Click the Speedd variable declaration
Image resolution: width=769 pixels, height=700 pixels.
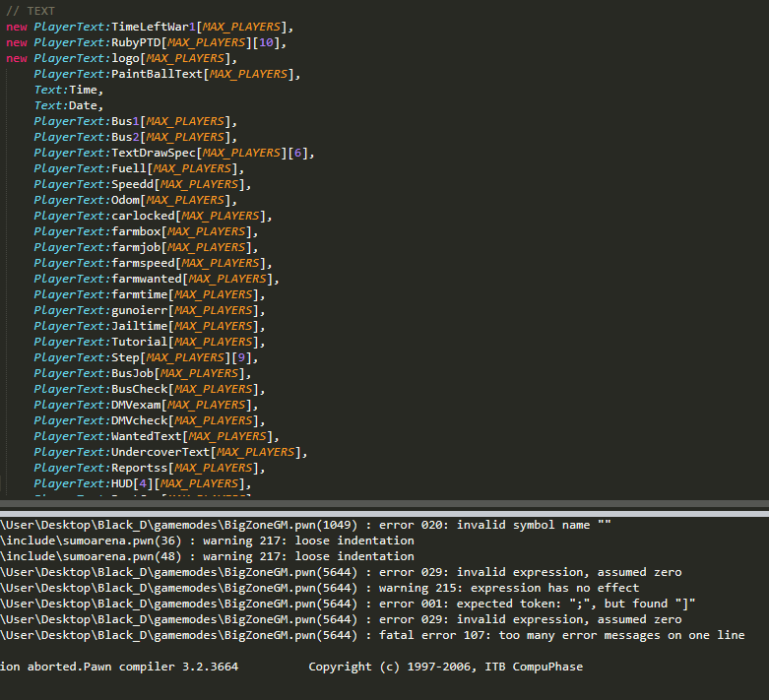pyautogui.click(x=143, y=184)
